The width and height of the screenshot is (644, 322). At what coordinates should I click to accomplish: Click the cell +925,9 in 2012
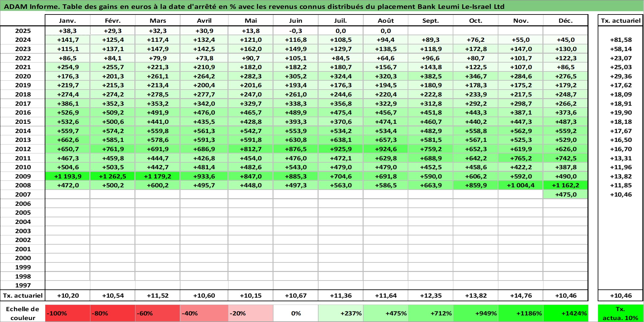[x=341, y=149]
